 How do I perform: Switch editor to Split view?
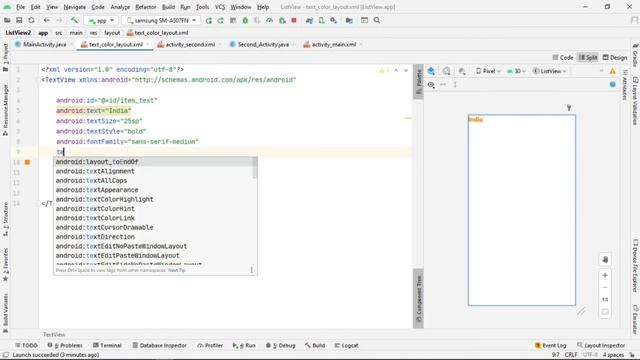click(588, 58)
